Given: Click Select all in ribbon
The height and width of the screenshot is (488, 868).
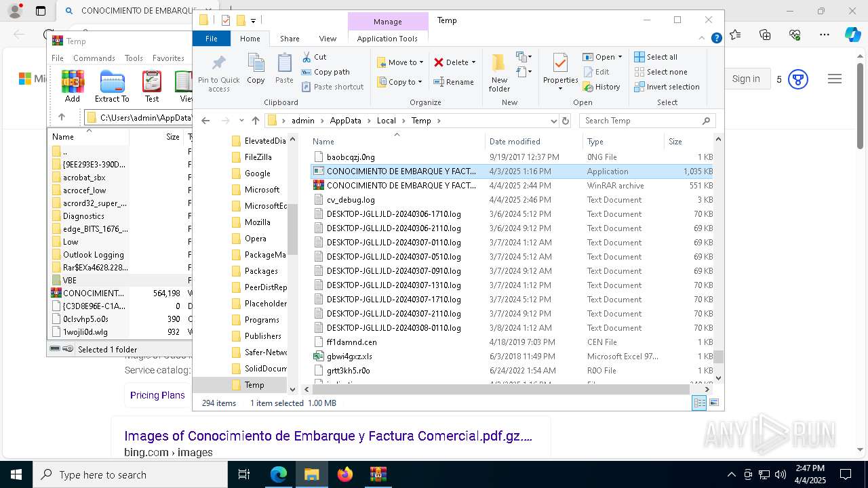Looking at the screenshot, I should [x=656, y=57].
